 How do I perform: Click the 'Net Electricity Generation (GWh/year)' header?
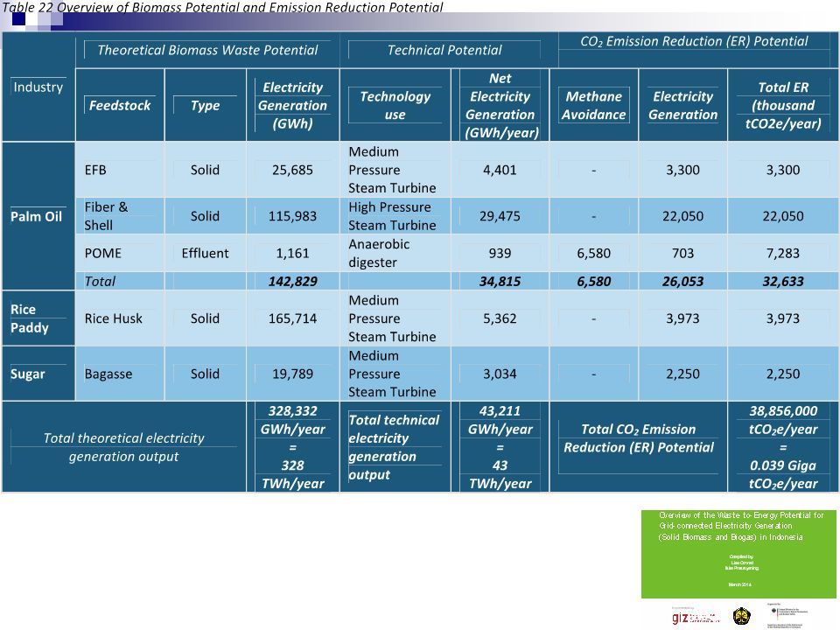tap(500, 105)
